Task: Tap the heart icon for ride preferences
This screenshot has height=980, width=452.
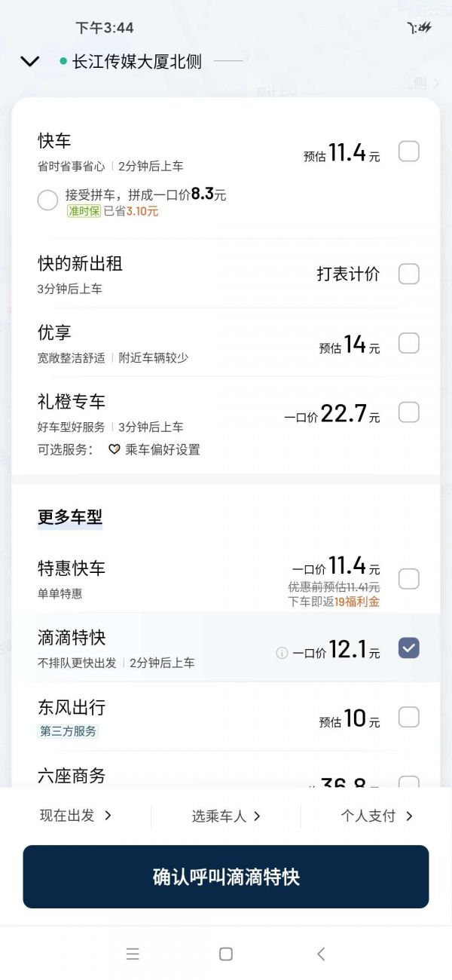Action: click(115, 449)
